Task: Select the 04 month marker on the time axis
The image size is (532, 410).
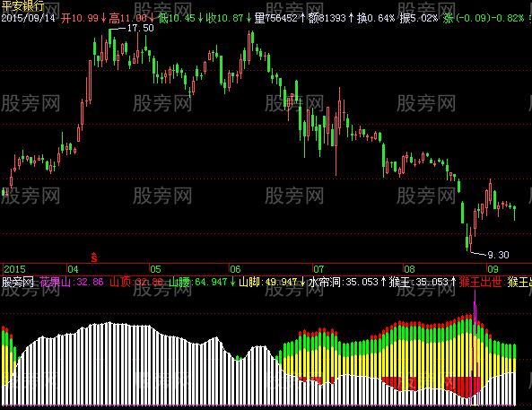Action: tap(73, 269)
